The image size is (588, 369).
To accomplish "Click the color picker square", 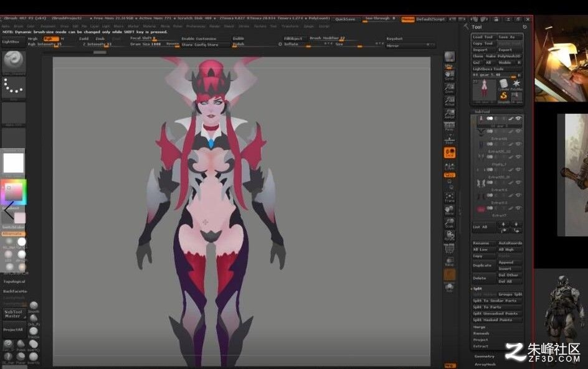I will (14, 192).
